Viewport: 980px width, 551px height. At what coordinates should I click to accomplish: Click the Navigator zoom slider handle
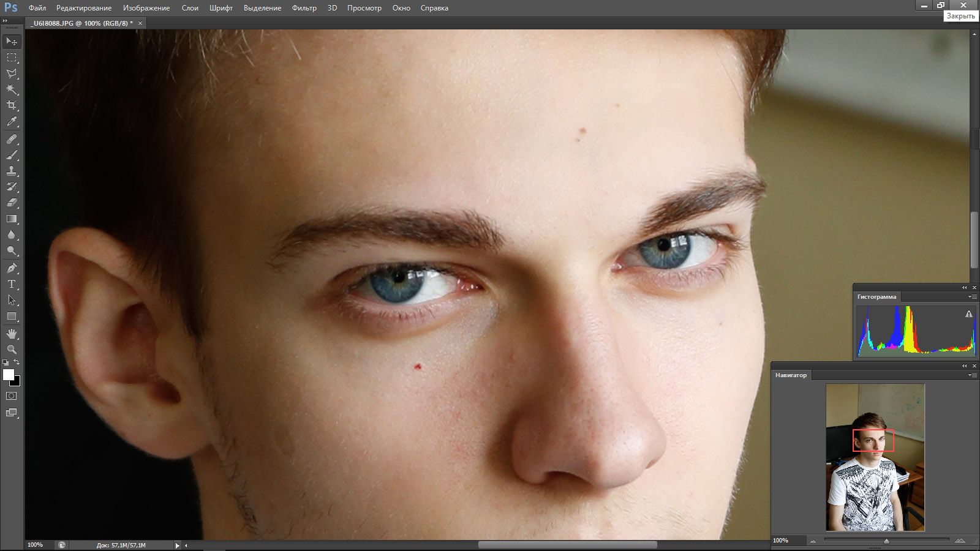886,541
